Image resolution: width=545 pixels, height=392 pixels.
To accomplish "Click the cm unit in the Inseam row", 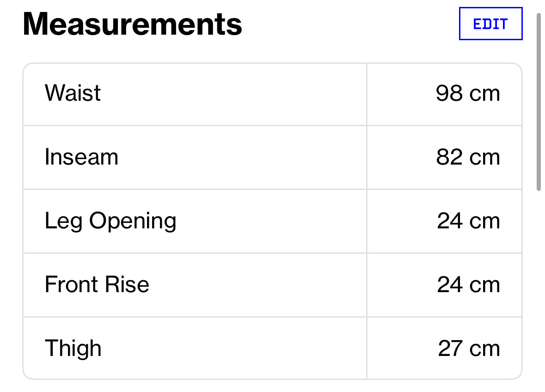I will tap(484, 158).
